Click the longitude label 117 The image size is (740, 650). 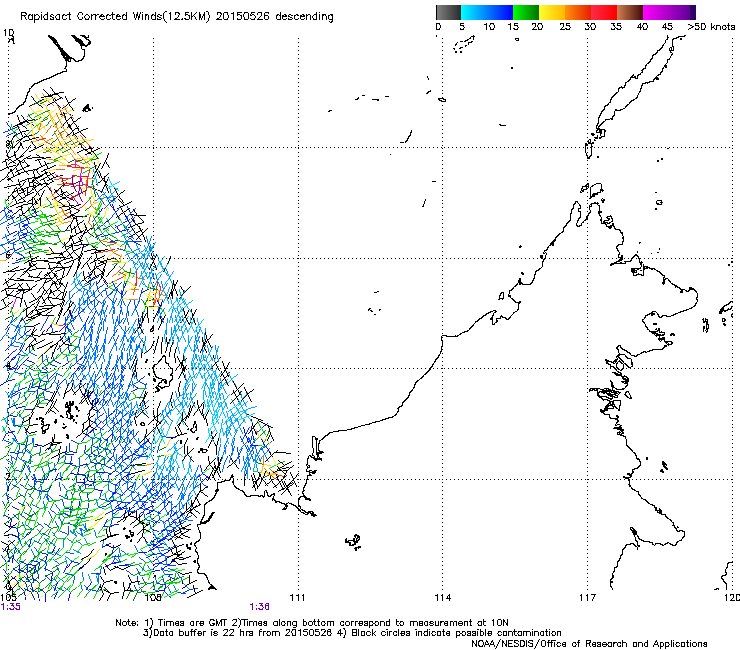point(588,598)
